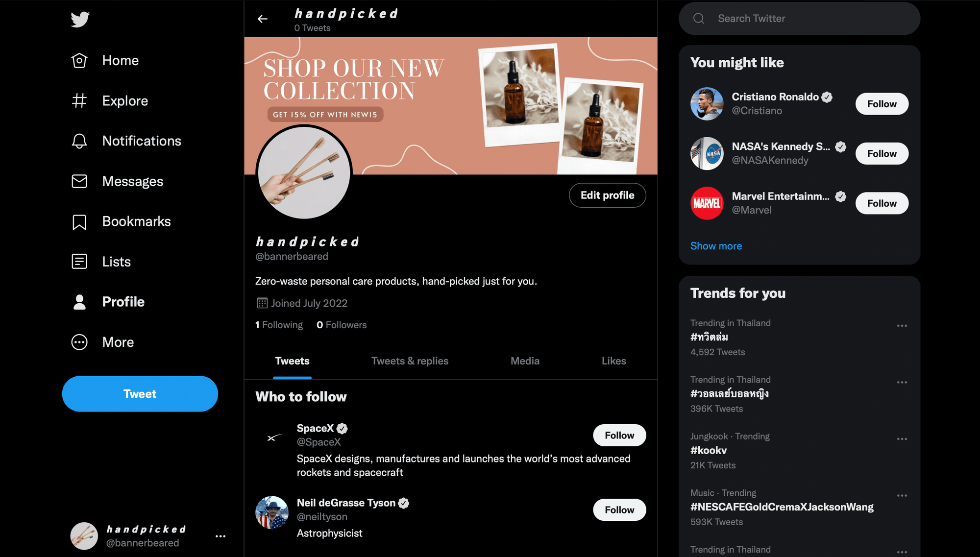Open Messages inbox
The height and width of the screenshot is (557, 980).
click(x=133, y=181)
